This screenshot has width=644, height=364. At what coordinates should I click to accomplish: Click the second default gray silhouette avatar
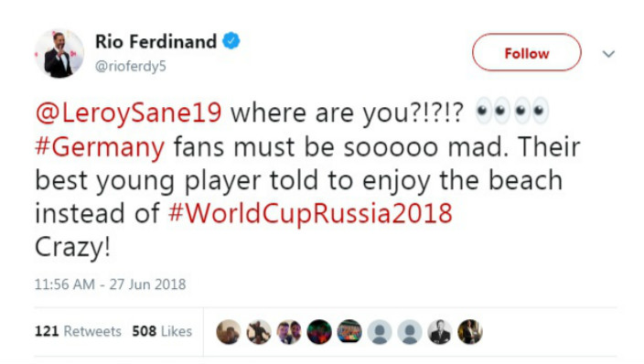[x=410, y=332]
